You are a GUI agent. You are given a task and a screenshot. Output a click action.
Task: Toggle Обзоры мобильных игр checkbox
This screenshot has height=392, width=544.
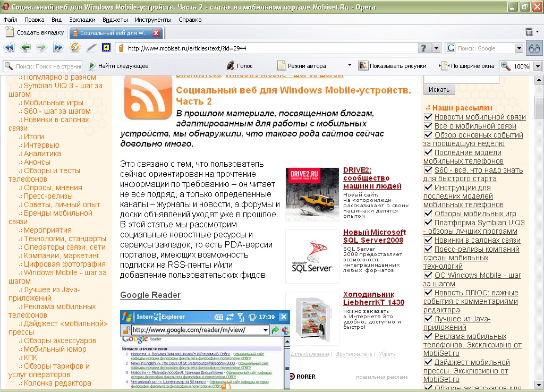pos(428,214)
